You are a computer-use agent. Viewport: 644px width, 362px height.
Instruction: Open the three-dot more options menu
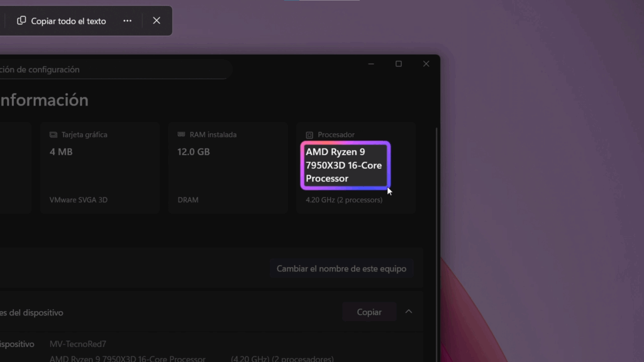(127, 21)
